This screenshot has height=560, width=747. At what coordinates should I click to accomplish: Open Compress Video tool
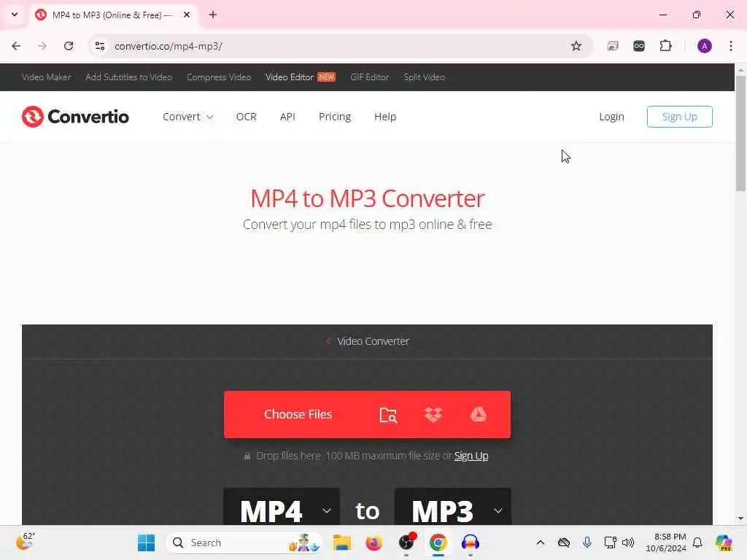click(219, 77)
